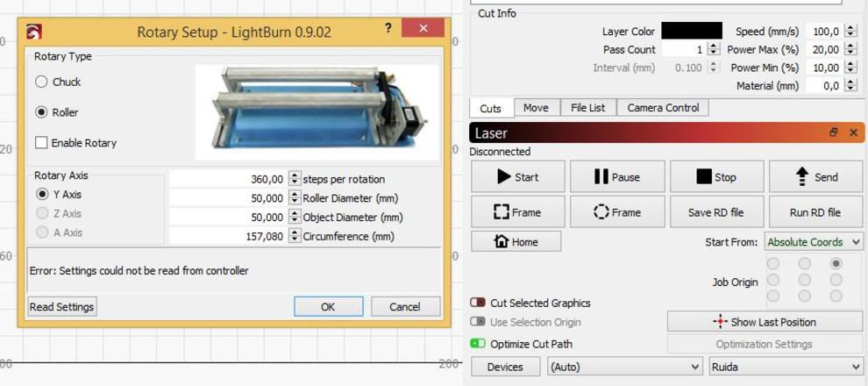
Task: Click the LightBurn logo in dialog title bar
Action: [34, 32]
